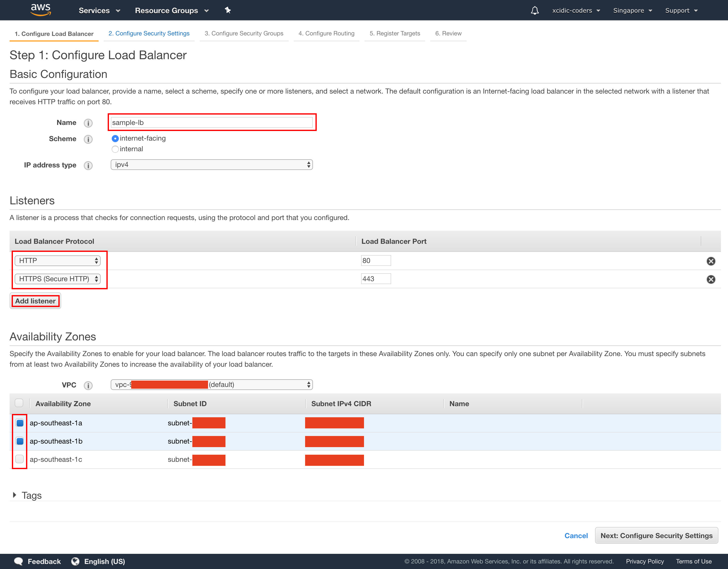Remove the HTTP port 80 listener
This screenshot has height=569, width=728.
tap(711, 261)
